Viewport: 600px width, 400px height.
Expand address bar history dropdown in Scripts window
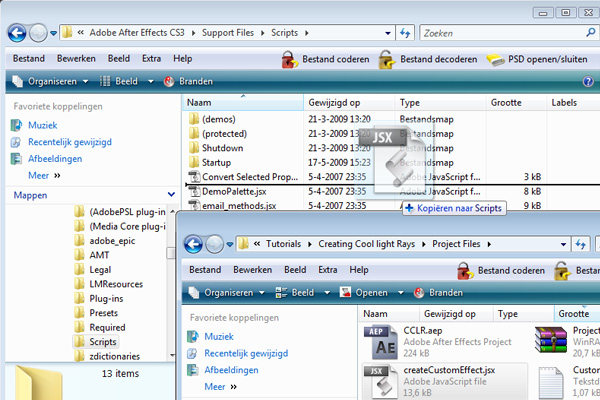click(388, 33)
